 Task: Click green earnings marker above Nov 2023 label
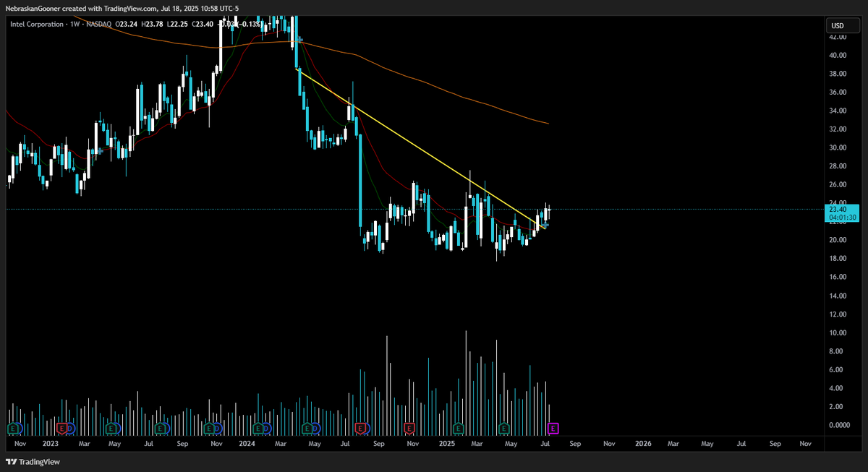(210, 428)
